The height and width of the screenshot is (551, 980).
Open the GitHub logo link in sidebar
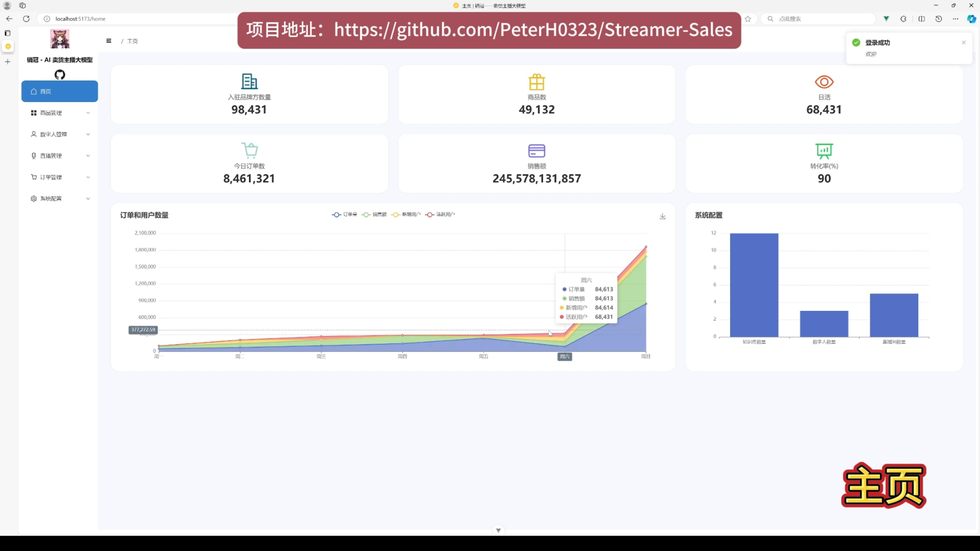(x=60, y=74)
